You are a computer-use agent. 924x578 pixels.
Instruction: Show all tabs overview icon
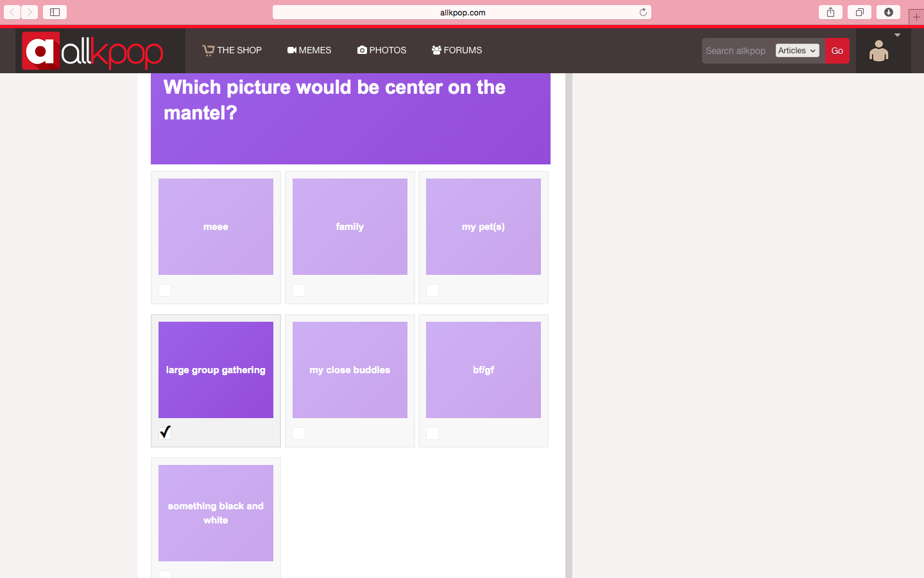click(859, 12)
